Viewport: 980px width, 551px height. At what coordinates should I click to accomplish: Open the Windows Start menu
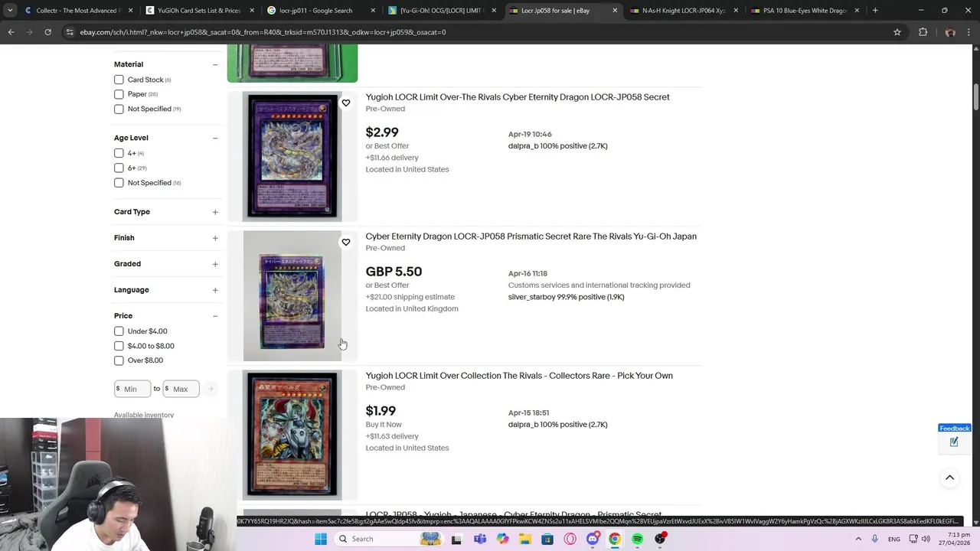(321, 539)
